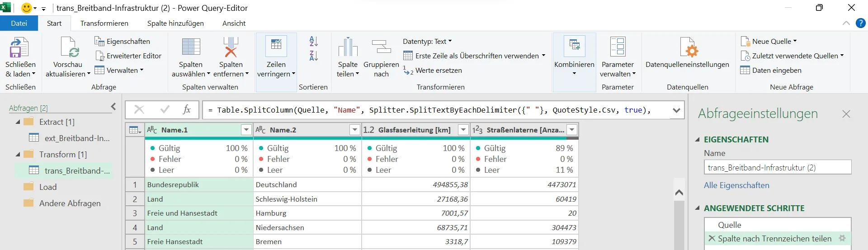Select the Schleswig-Holstein cell
This screenshot has height=250, width=868.
(307, 199)
